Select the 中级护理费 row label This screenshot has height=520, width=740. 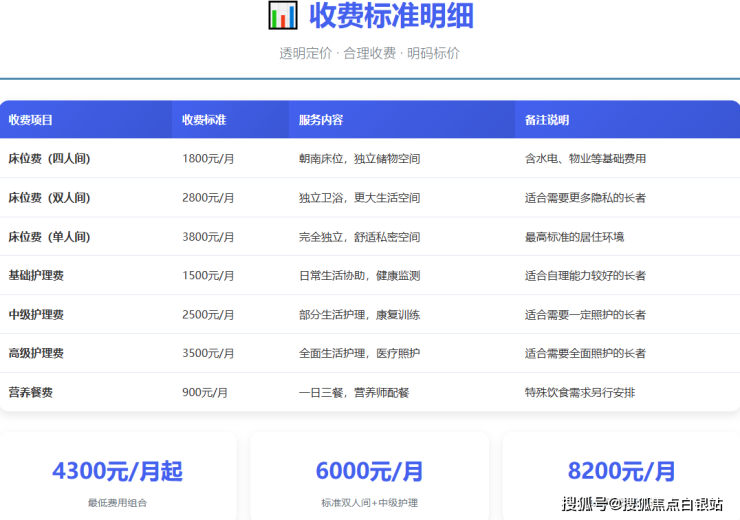(x=36, y=314)
